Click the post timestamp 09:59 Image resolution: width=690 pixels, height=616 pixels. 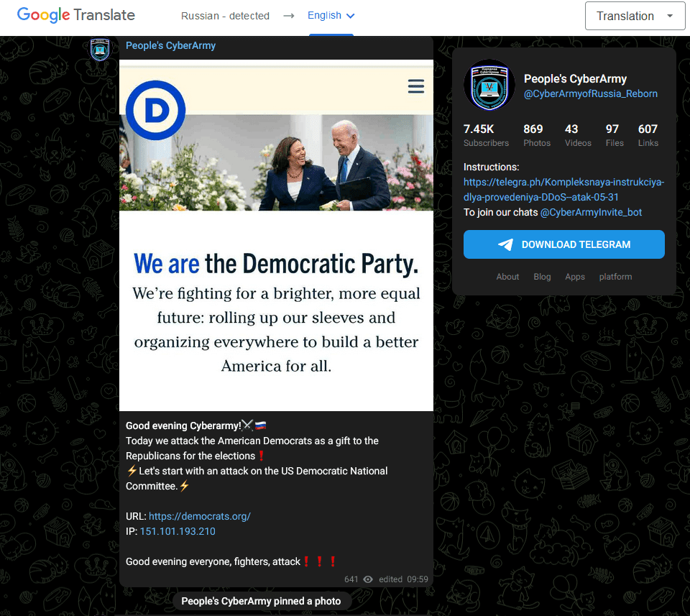pos(417,579)
